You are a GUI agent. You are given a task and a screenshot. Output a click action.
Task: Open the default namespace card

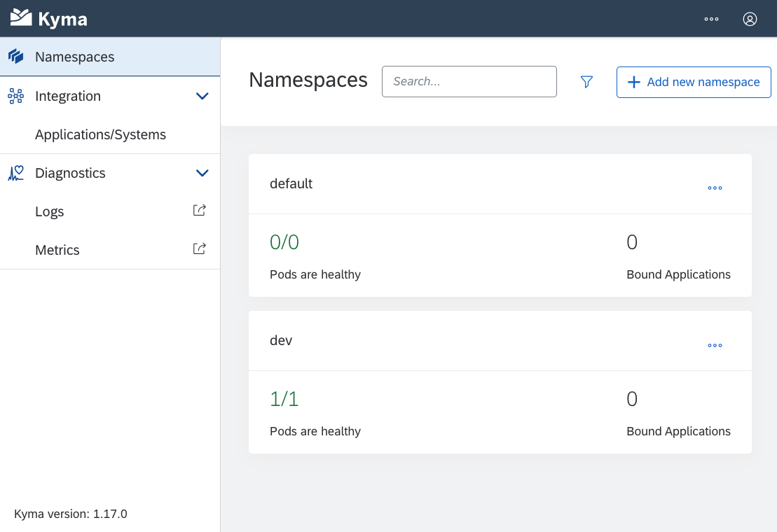(291, 183)
